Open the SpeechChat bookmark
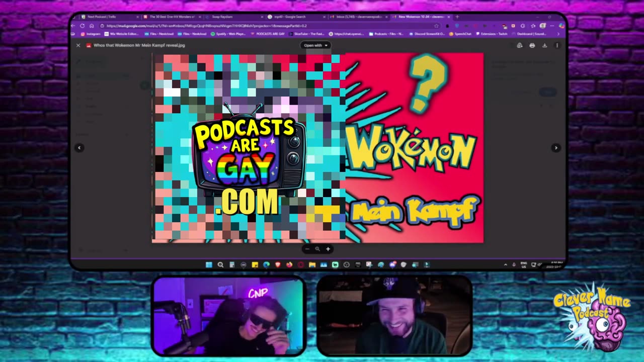Image resolution: width=644 pixels, height=362 pixels. [x=460, y=34]
